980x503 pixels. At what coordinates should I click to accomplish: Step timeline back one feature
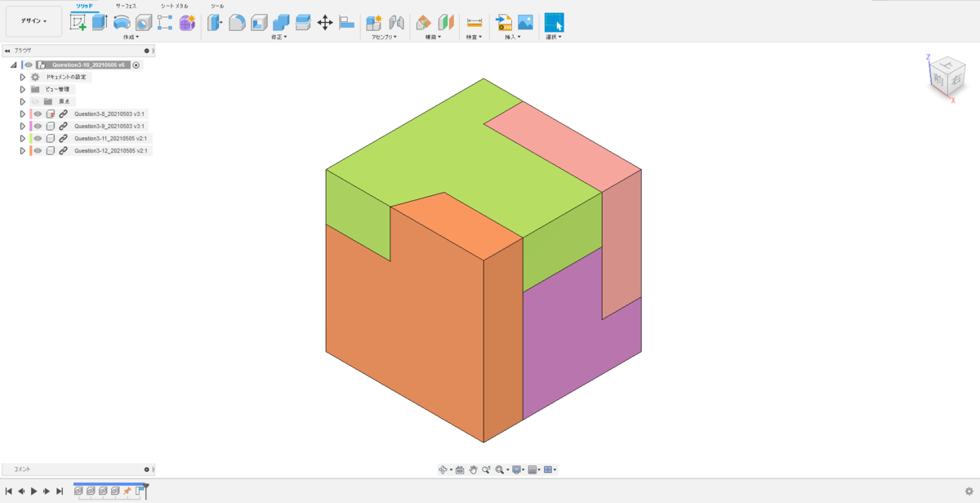click(x=21, y=492)
